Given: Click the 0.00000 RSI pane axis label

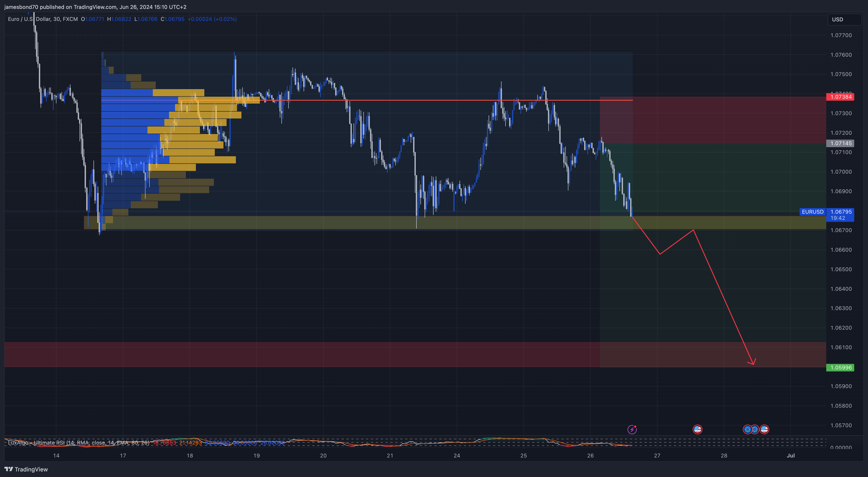Looking at the screenshot, I should [x=841, y=447].
